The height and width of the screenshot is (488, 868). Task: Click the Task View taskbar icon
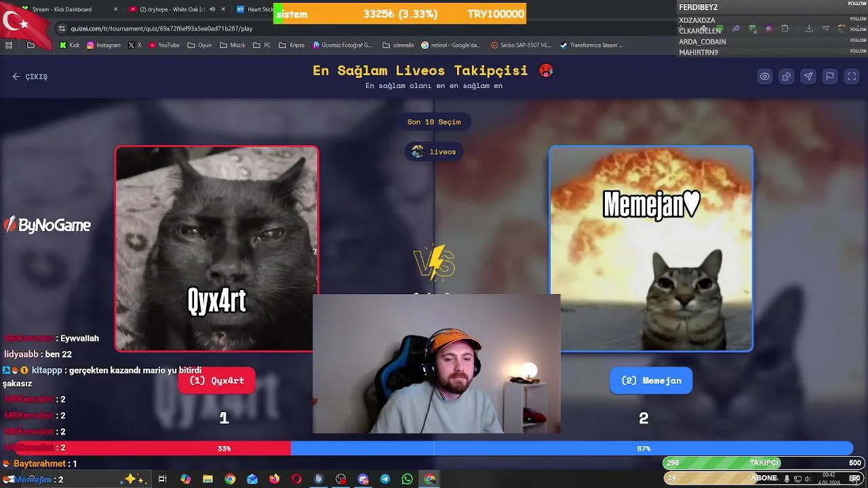(163, 479)
